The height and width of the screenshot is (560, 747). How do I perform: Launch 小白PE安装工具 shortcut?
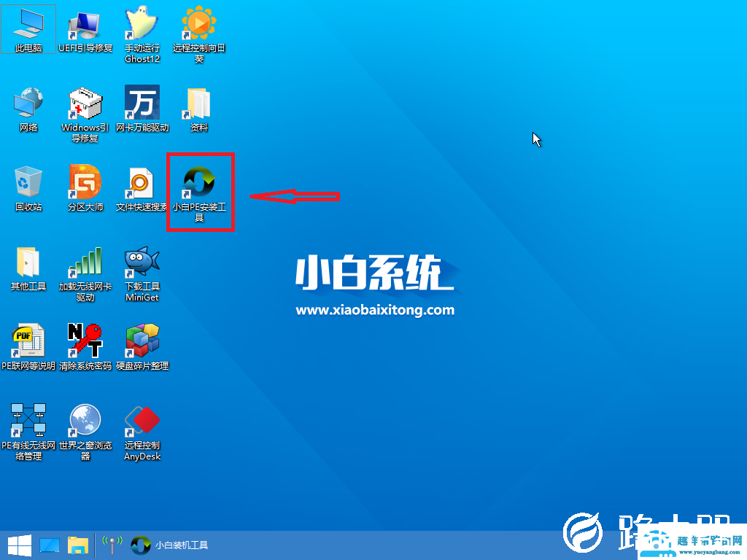199,193
